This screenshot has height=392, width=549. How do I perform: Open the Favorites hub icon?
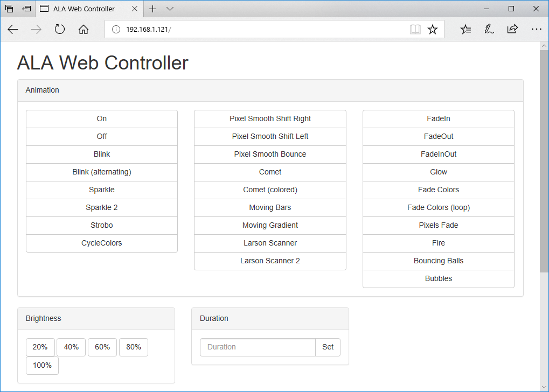click(x=466, y=30)
